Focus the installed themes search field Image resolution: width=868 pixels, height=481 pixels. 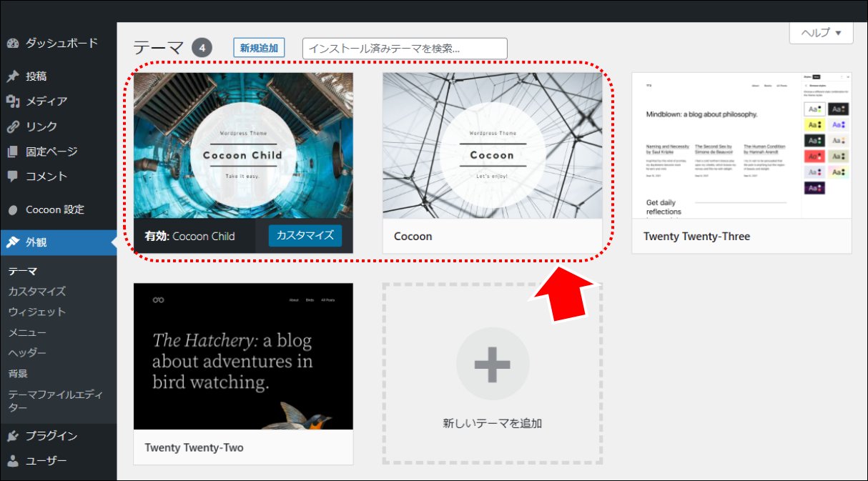pos(405,49)
